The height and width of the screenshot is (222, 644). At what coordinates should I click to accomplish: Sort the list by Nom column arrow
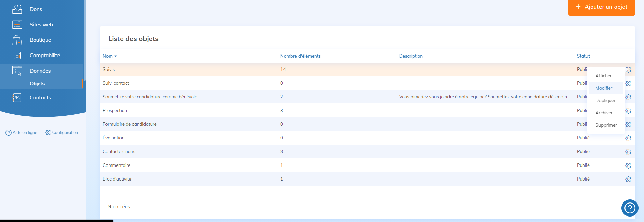[116, 56]
